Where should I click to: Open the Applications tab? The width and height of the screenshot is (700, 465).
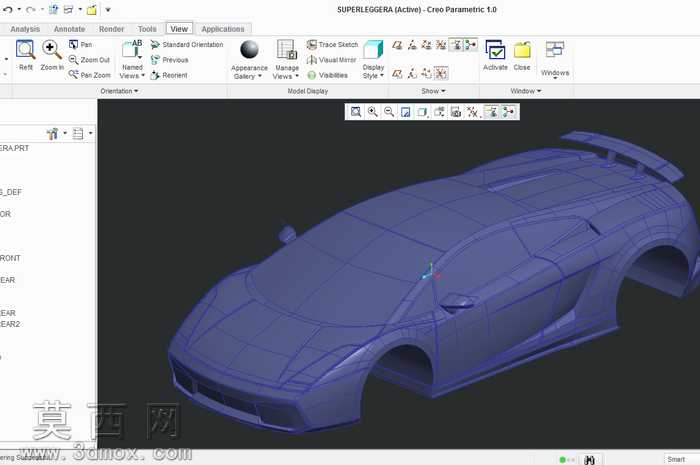pos(223,29)
